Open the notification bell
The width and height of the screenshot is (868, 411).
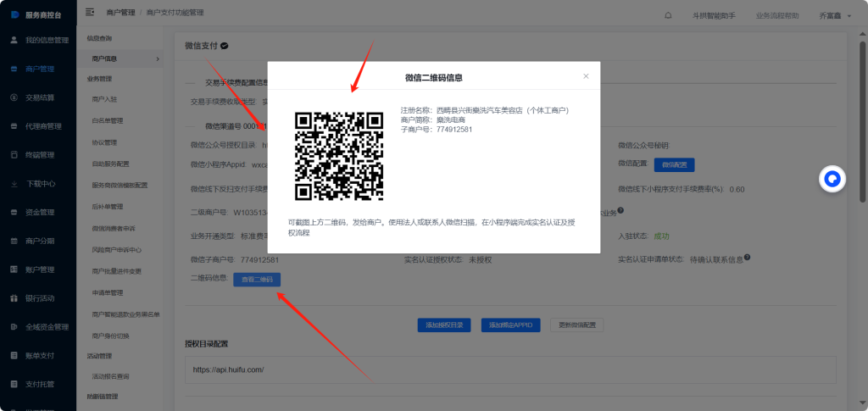pyautogui.click(x=668, y=15)
